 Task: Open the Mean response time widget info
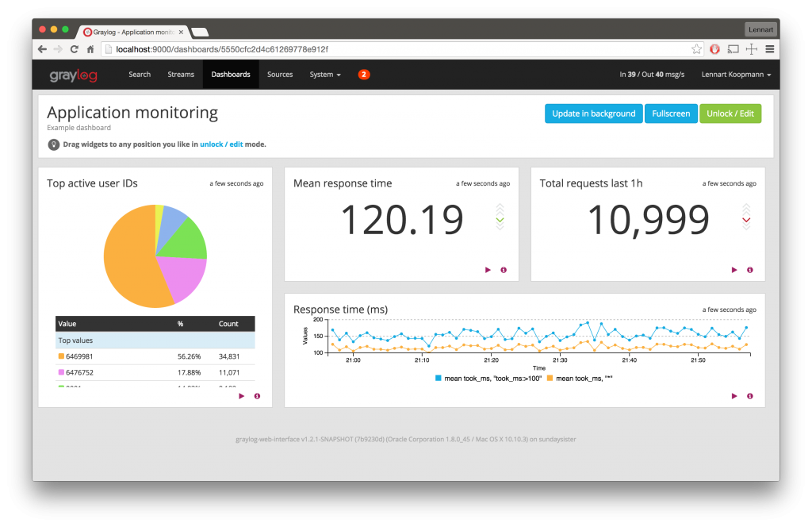503,270
